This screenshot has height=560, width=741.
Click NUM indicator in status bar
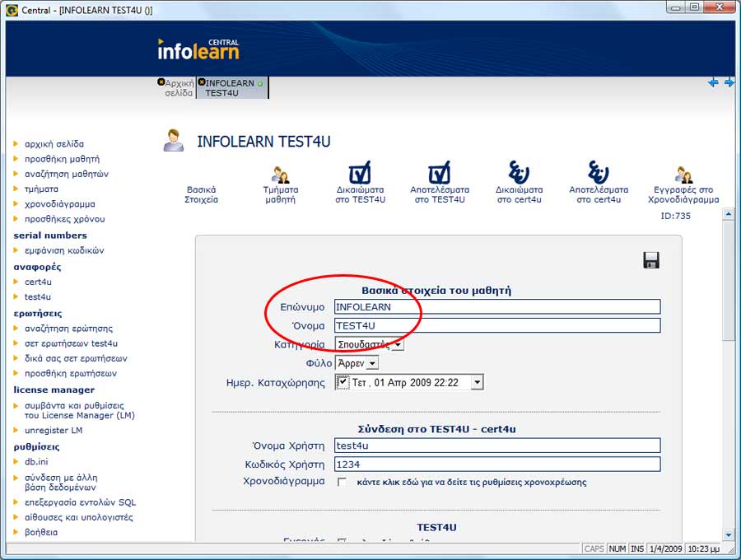617,548
